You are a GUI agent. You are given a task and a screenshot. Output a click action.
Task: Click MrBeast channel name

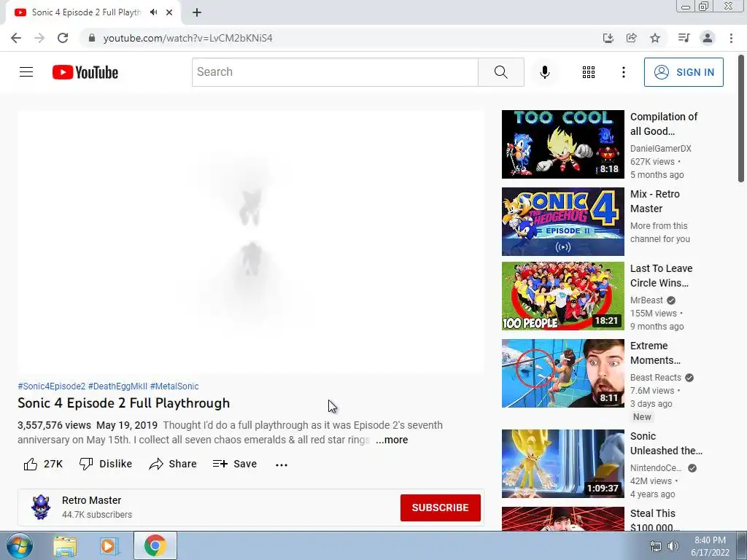point(646,300)
